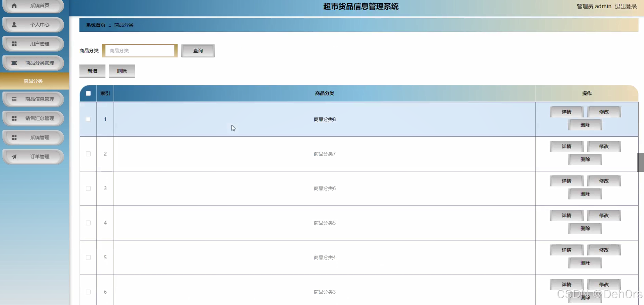Viewport: 644px width, 305px height.
Task: Click the grid icon beside 用户管理
Action: tap(14, 44)
